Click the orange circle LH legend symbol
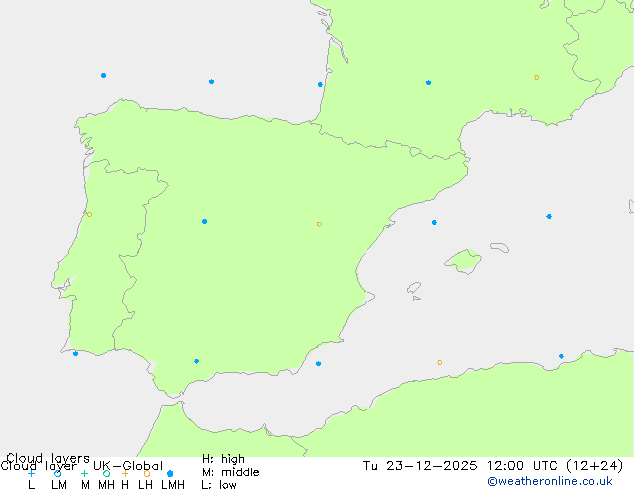The width and height of the screenshot is (634, 490). [147, 473]
